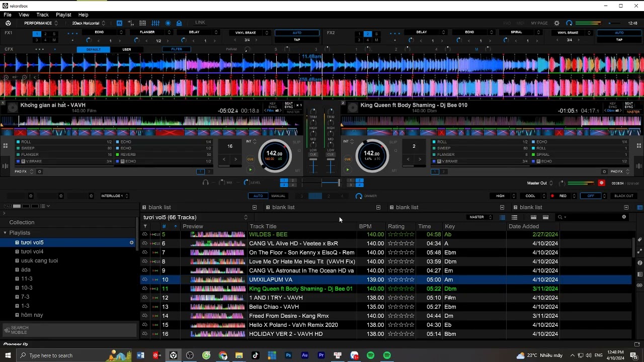This screenshot has height=362, width=644.
Task: Toggle the CFX FILTER button
Action: (x=177, y=49)
